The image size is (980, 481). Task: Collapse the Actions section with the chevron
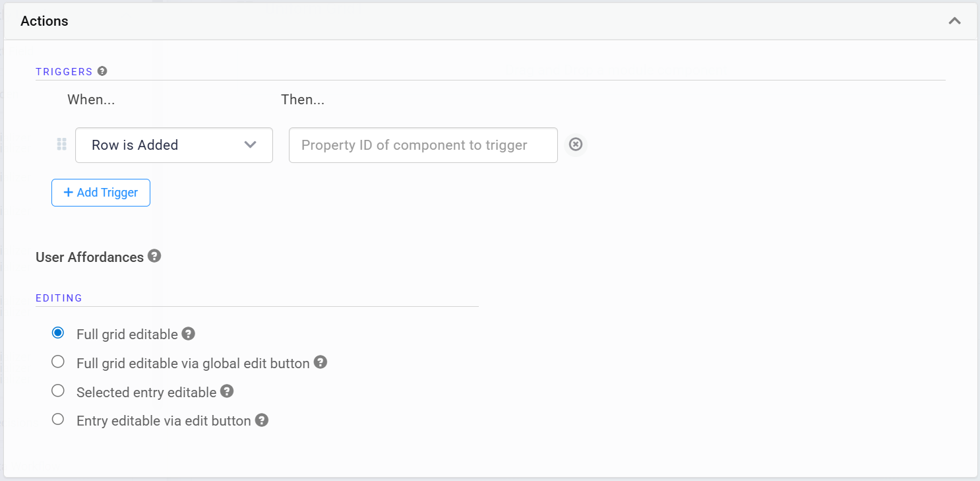pos(954,20)
